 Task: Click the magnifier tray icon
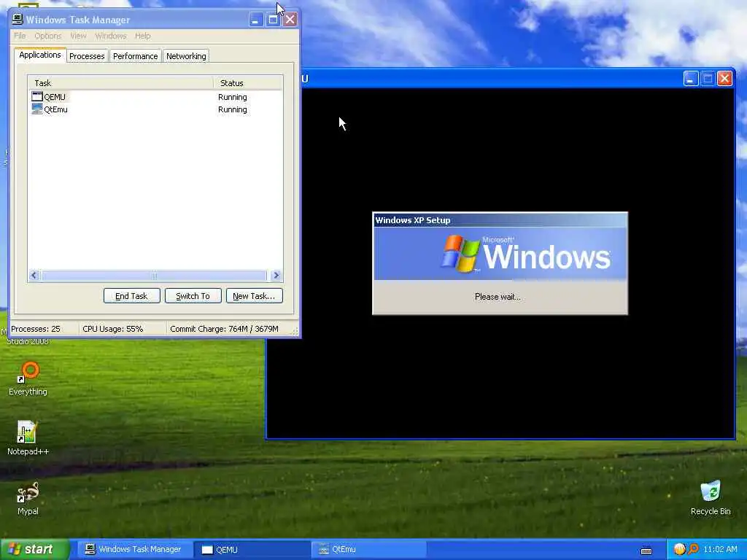(x=693, y=549)
